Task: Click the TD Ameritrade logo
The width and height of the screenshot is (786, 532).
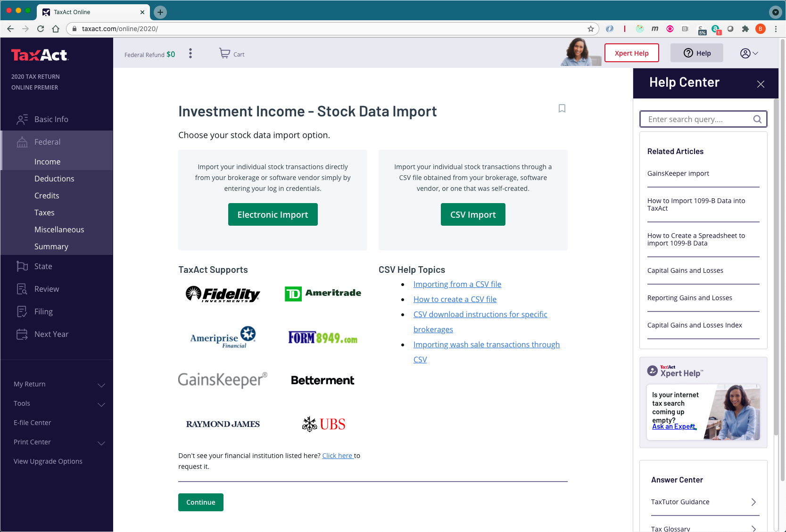Action: click(323, 294)
